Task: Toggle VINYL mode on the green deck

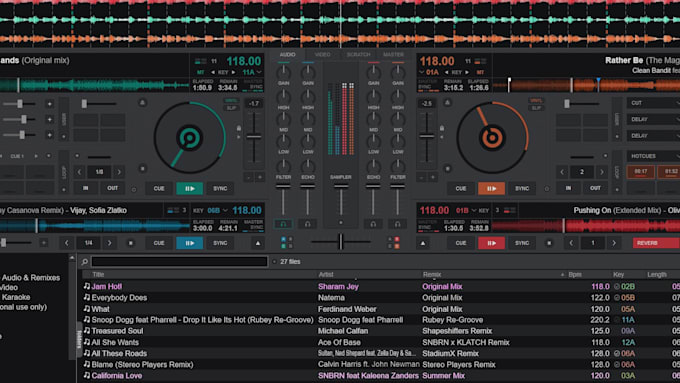Action: [231, 101]
